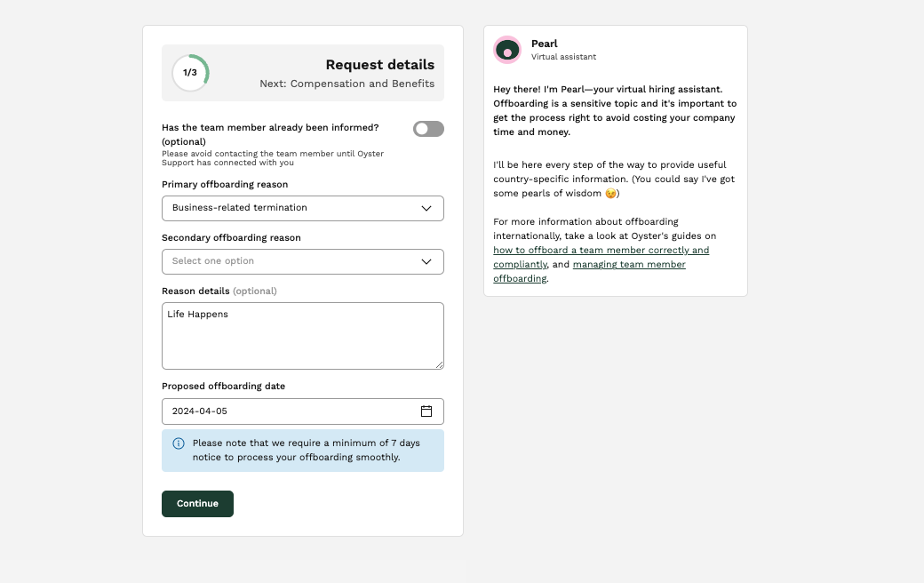
Task: Click the Primary offboarding reason label
Action: click(x=225, y=185)
